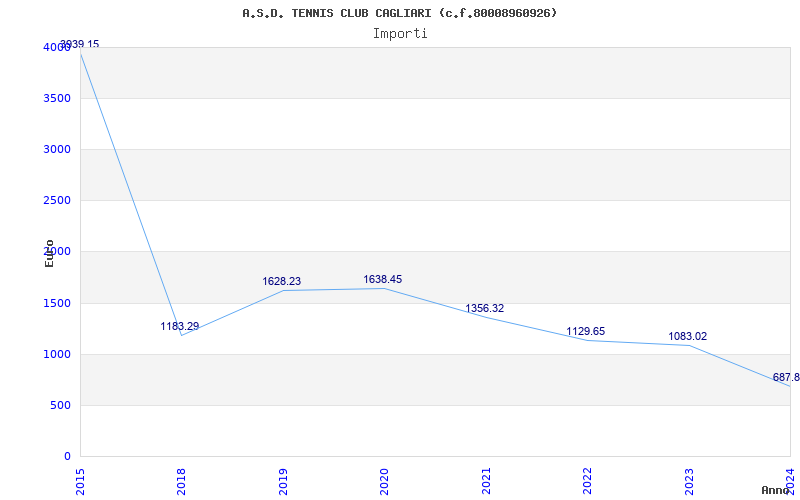Click the Anno x-axis title
The height and width of the screenshot is (500, 800).
777,490
